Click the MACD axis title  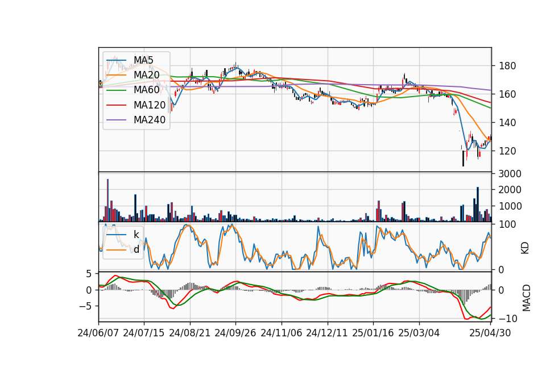(x=527, y=298)
